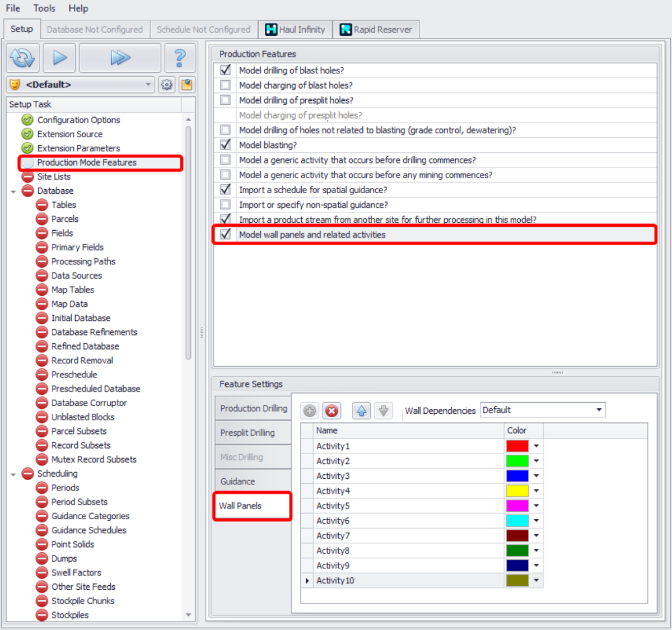Select Stockpile Chunks in the setup tree
Image resolution: width=672 pixels, height=630 pixels.
pyautogui.click(x=83, y=601)
